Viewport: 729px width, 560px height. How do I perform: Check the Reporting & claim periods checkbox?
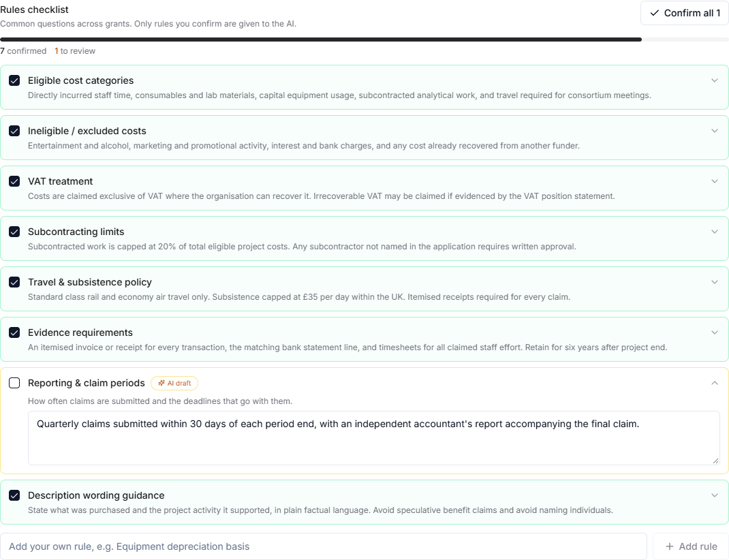(x=14, y=383)
